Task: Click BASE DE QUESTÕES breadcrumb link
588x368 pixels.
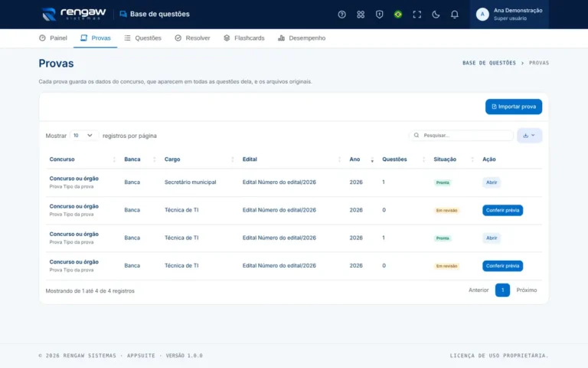Action: click(489, 63)
